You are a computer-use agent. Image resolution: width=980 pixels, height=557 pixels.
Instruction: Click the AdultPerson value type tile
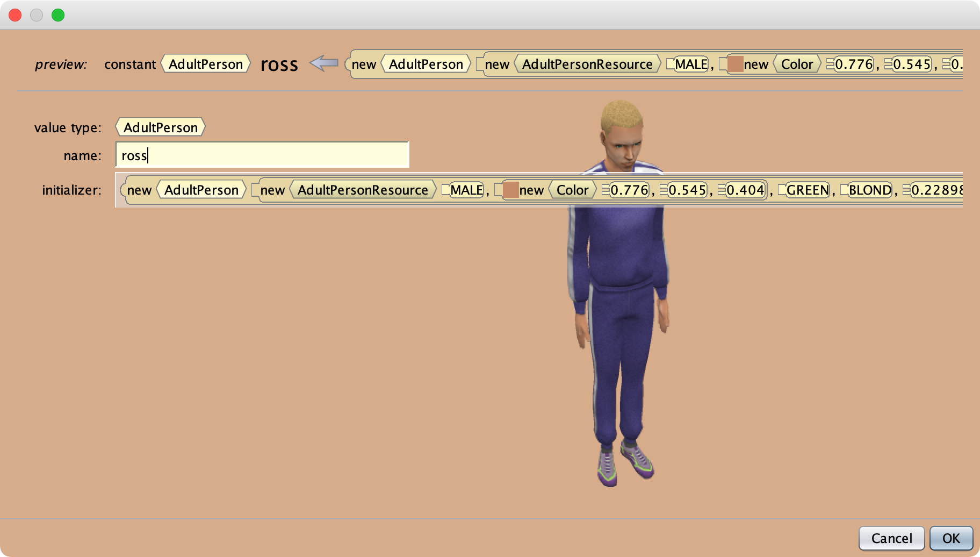160,127
